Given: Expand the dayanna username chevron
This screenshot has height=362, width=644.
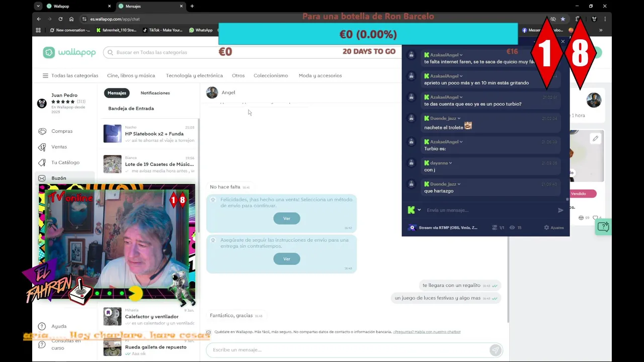Looking at the screenshot, I should tap(450, 163).
